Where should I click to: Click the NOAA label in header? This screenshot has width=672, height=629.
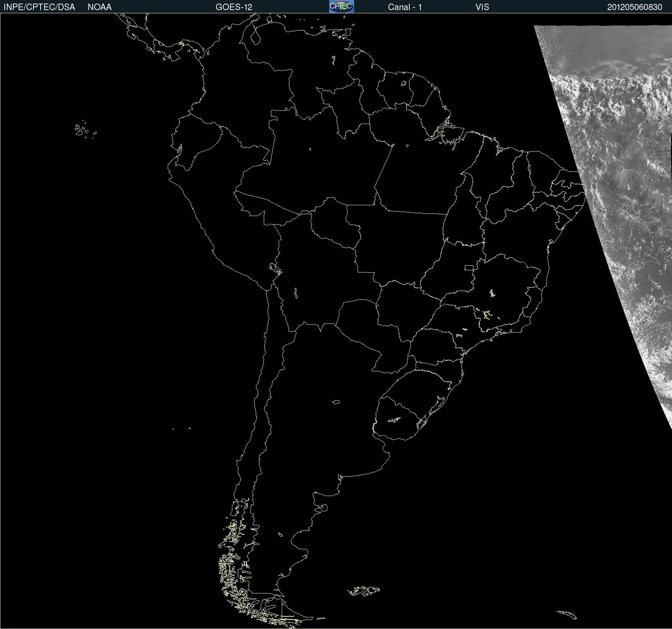tap(100, 7)
